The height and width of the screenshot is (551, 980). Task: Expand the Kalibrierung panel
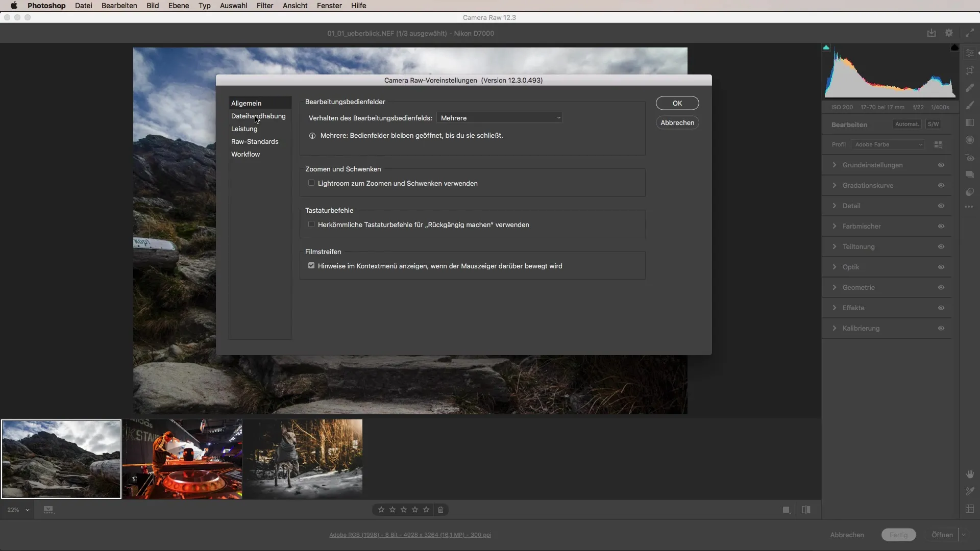click(835, 328)
